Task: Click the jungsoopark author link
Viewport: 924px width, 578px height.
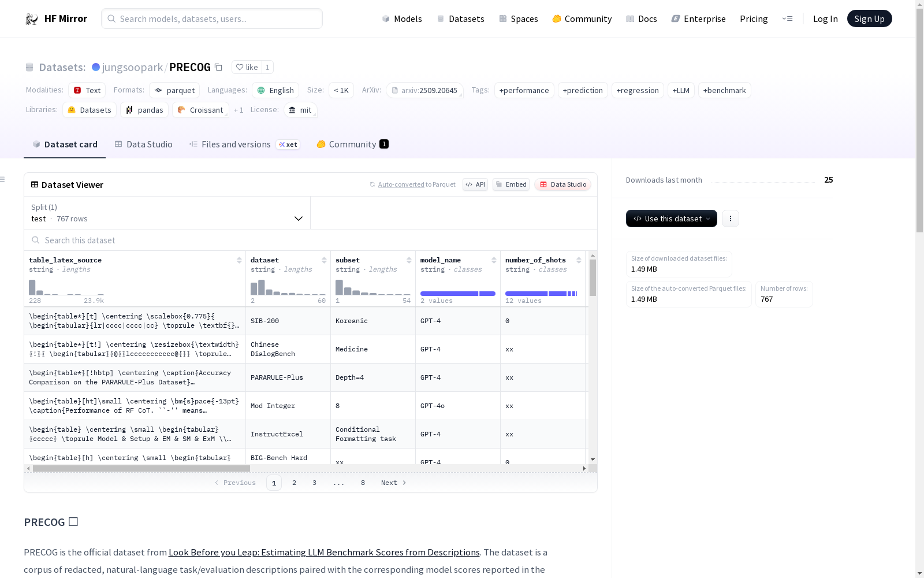Action: coord(132,67)
